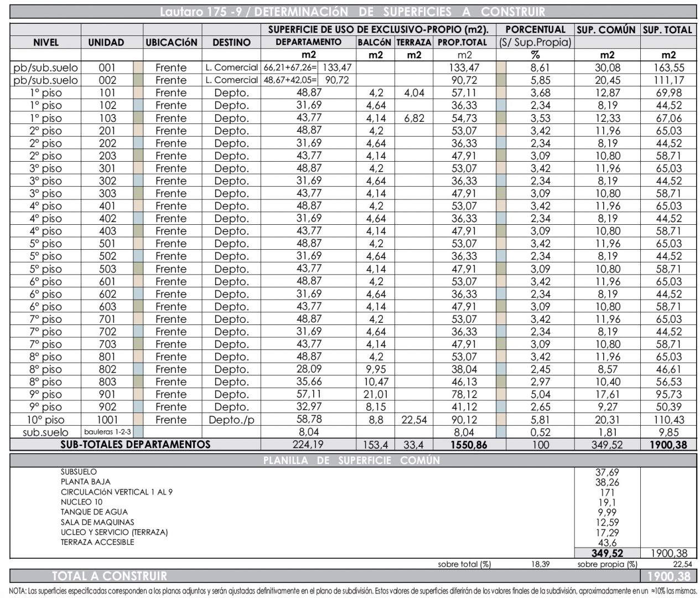700x598 pixels.
Task: Select the NIVEL column header
Action: 46,43
